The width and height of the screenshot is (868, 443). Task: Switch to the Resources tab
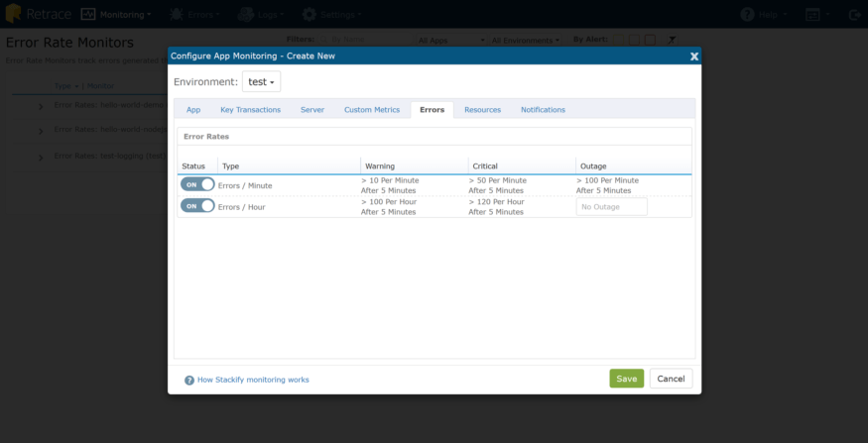[483, 110]
